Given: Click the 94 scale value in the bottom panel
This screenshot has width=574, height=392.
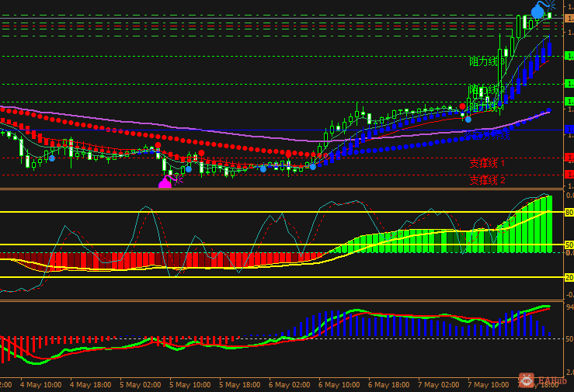Looking at the screenshot, I should tap(570, 307).
